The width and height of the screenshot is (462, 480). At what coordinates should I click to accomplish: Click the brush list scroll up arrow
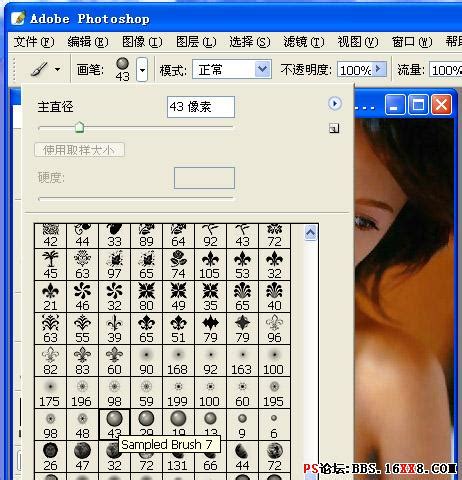coord(310,233)
